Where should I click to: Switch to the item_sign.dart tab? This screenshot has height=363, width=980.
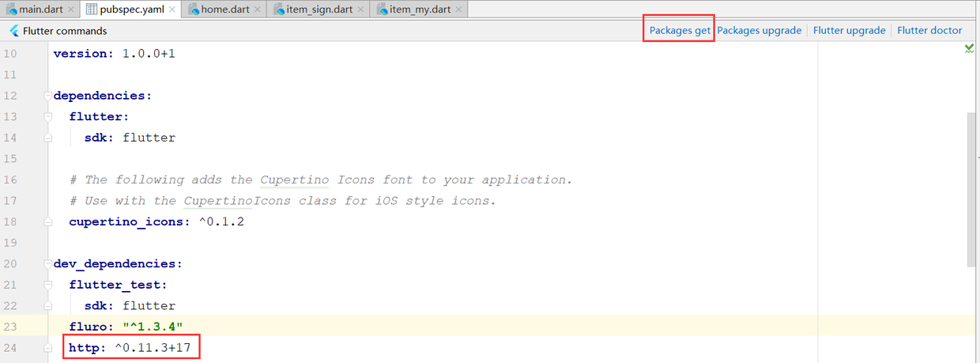[x=319, y=9]
